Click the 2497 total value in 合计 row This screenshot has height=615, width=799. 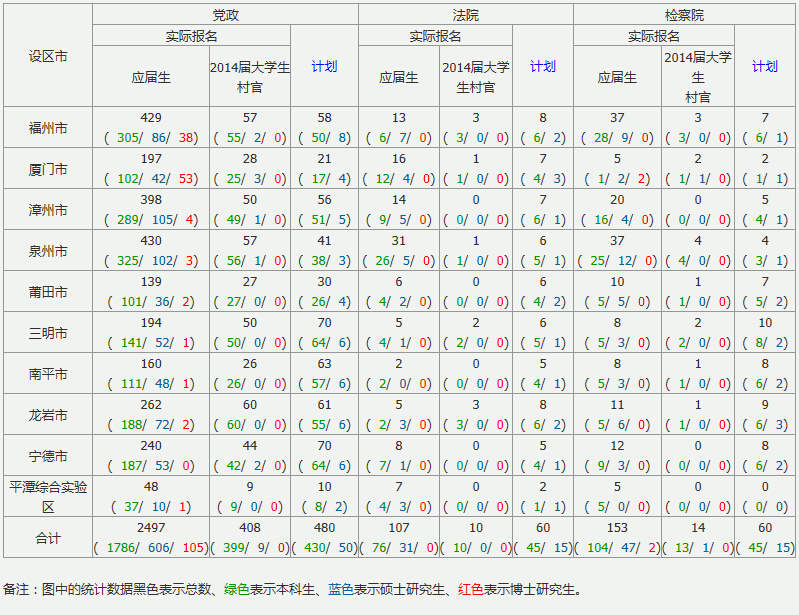151,528
